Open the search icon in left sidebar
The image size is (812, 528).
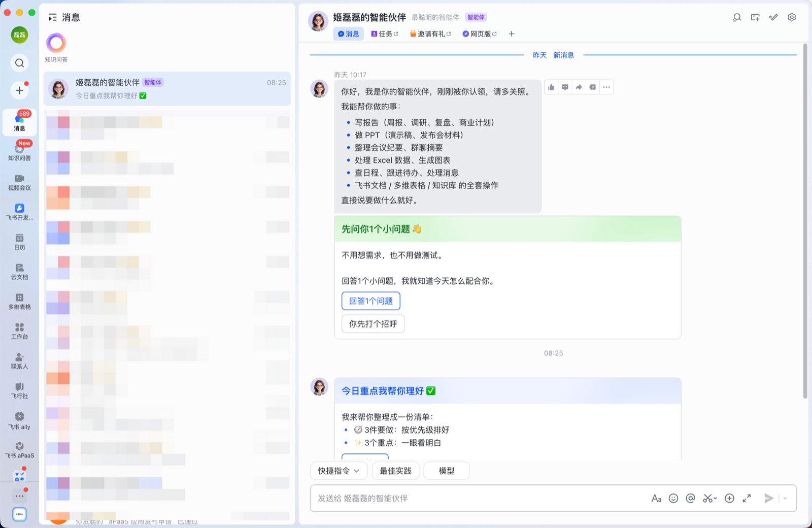[19, 63]
